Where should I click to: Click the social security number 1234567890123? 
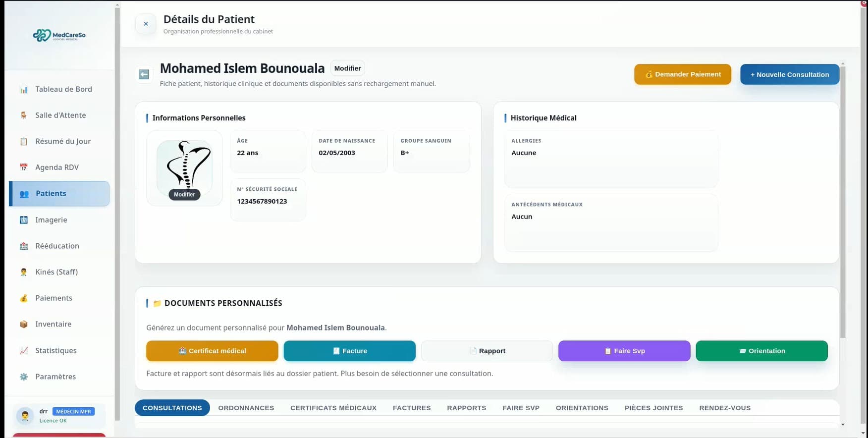coord(262,201)
